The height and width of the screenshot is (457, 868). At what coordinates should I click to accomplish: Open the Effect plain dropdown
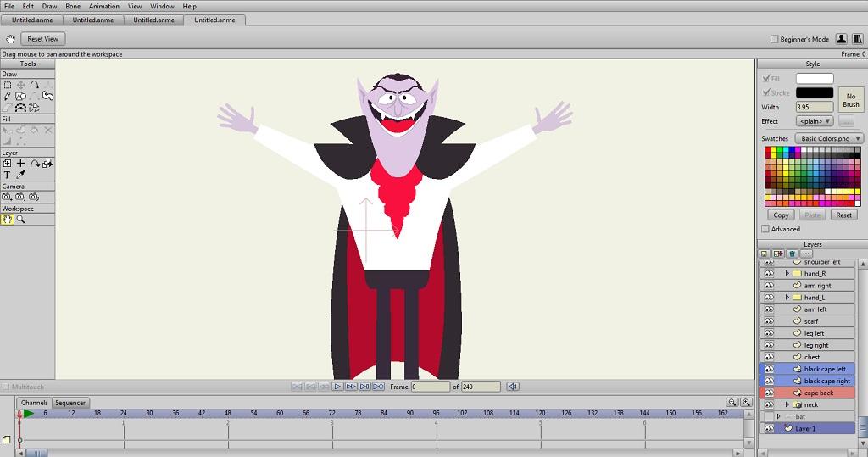click(x=814, y=121)
